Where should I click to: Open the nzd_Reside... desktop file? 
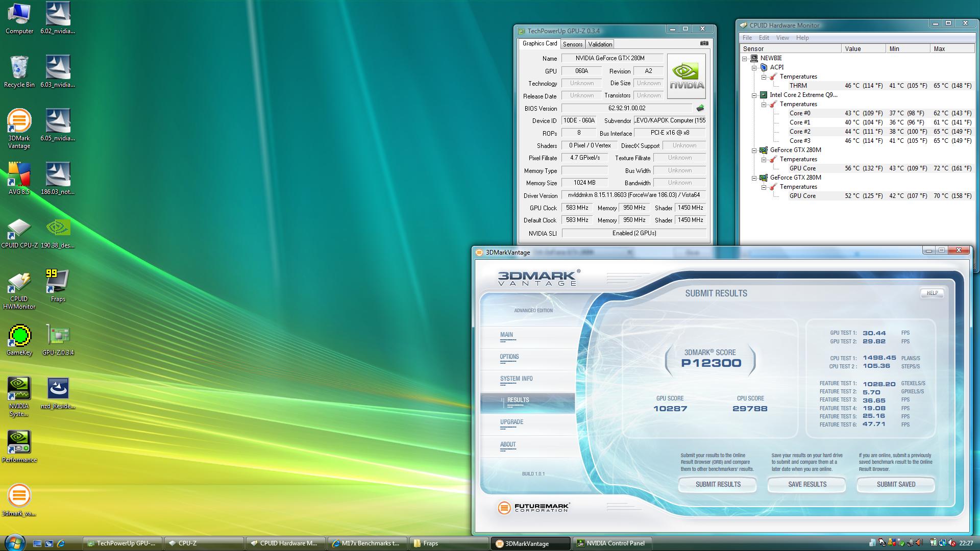58,394
